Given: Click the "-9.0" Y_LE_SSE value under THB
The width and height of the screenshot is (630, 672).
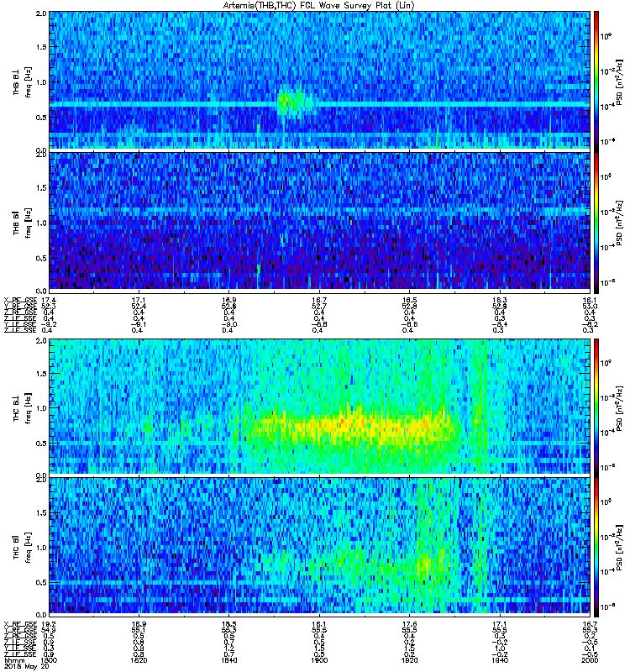Looking at the screenshot, I should [228, 324].
